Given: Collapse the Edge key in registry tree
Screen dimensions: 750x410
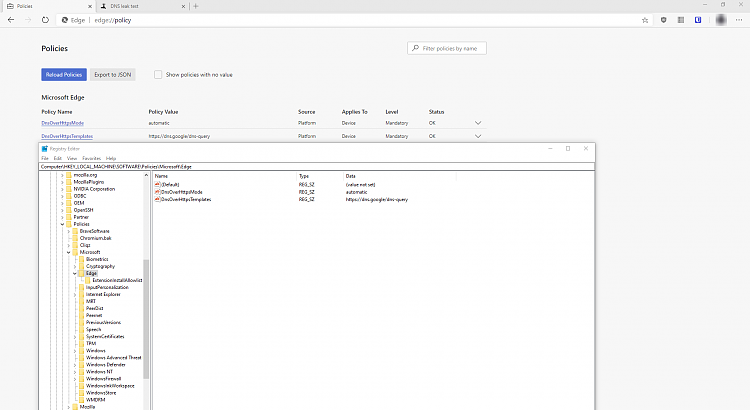Looking at the screenshot, I should click(x=75, y=273).
